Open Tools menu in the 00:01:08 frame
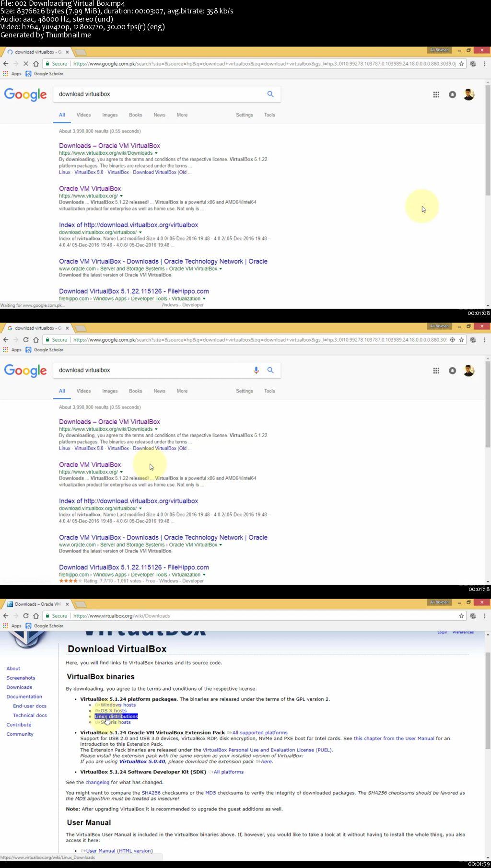The height and width of the screenshot is (868, 491). tap(269, 115)
